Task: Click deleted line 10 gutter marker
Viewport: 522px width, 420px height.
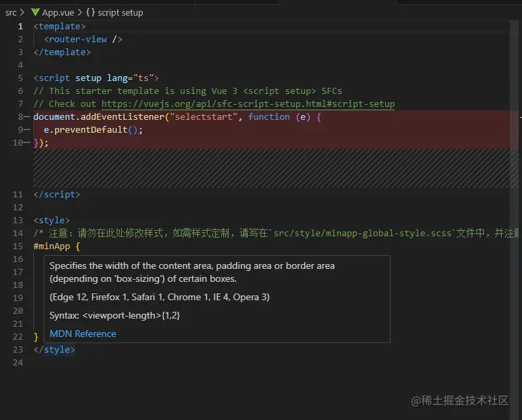Action: tap(27, 143)
